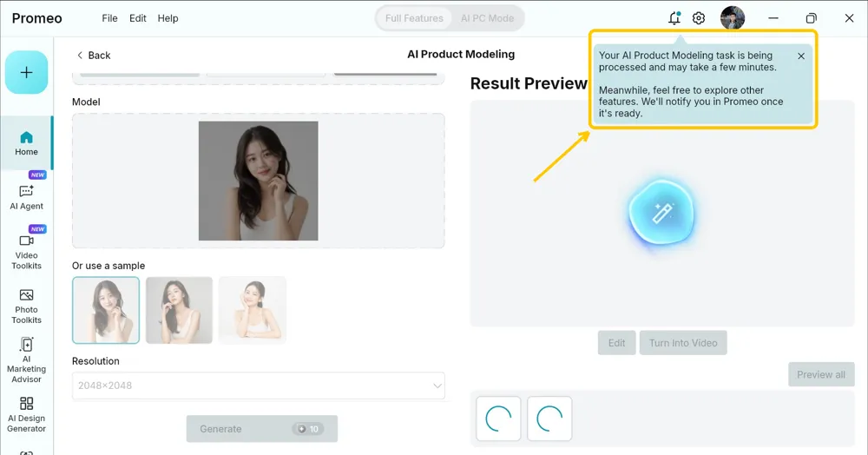Click the plus create-new button in sidebar
This screenshot has width=868, height=455.
[27, 73]
